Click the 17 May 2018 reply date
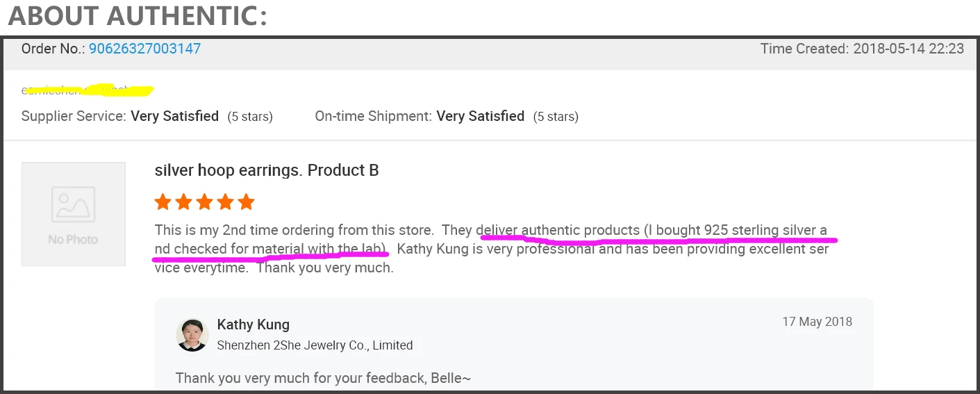Image resolution: width=980 pixels, height=394 pixels. [817, 322]
